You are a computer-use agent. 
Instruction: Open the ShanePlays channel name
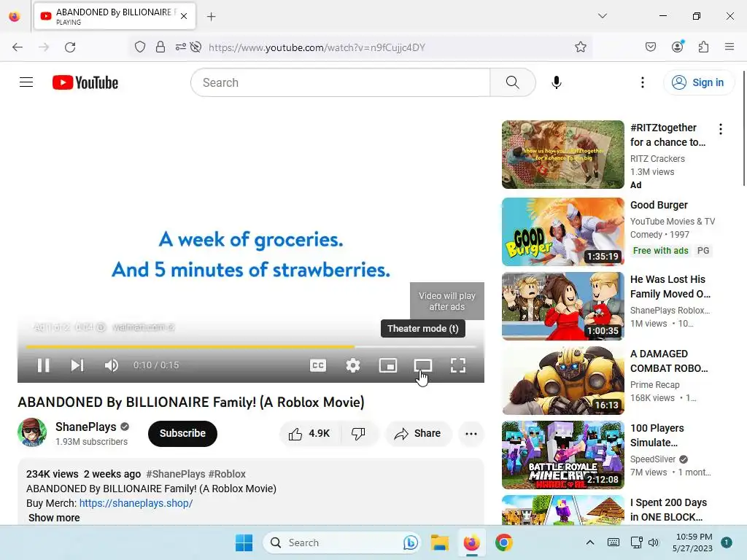(x=86, y=427)
